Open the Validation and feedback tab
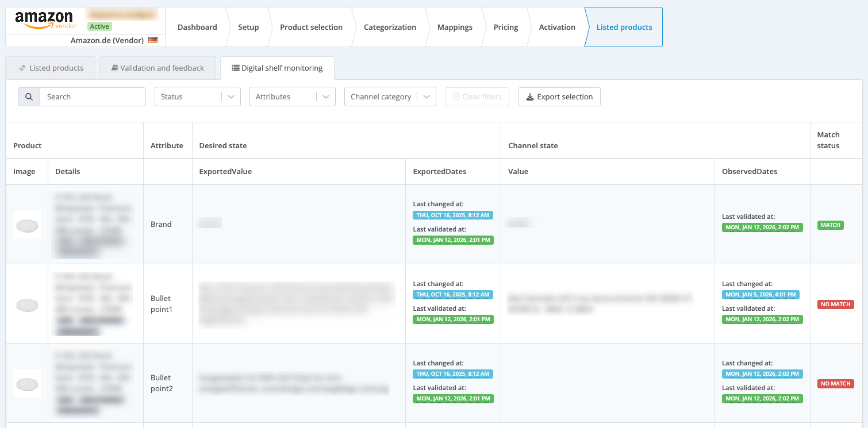Screen dimensions: 868x428 [158, 68]
